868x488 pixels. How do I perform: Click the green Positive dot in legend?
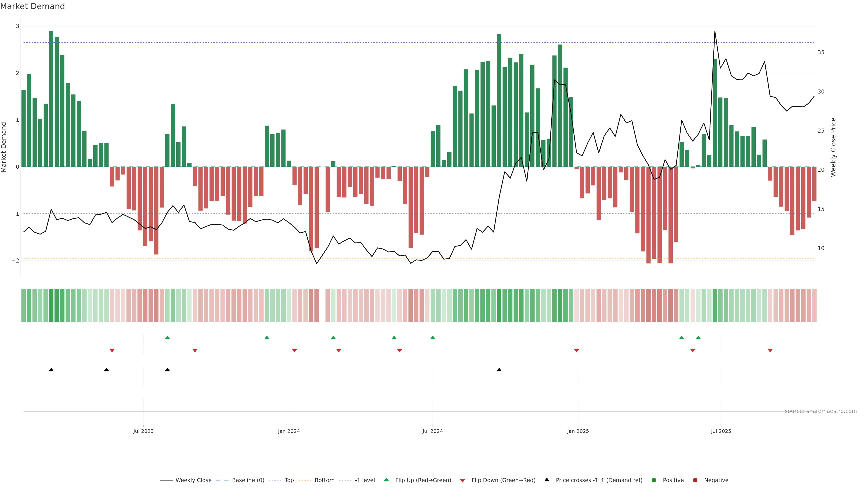654,480
